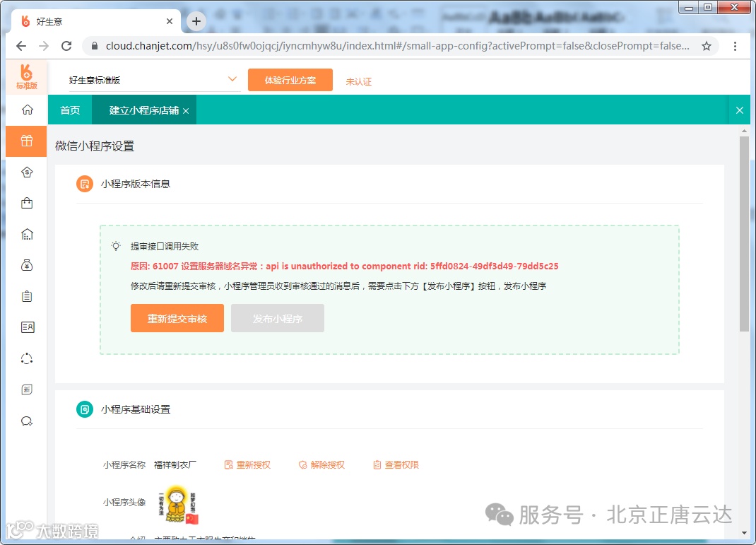Open Chrome's three-dot menu
The image size is (756, 545).
(735, 46)
